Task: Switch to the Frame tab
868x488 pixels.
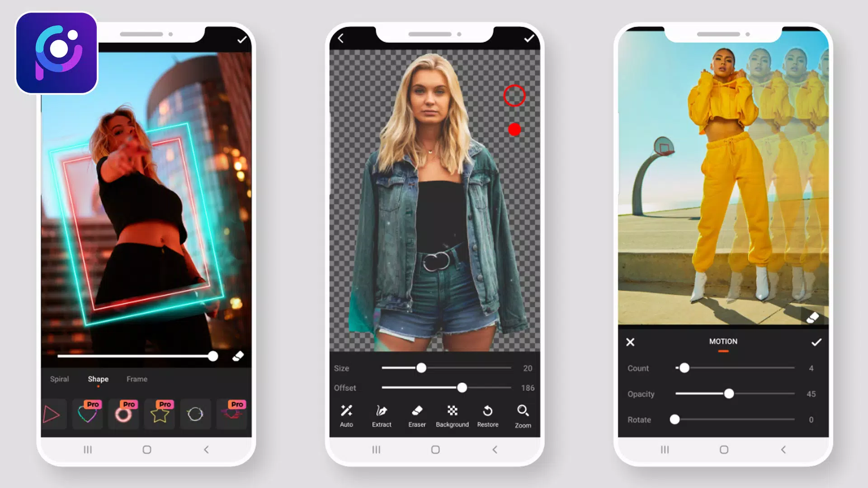Action: pyautogui.click(x=137, y=379)
